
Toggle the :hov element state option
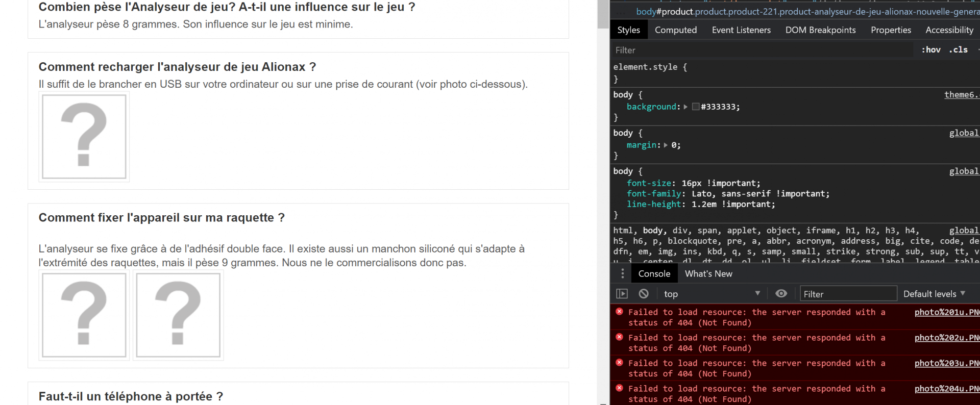[931, 49]
